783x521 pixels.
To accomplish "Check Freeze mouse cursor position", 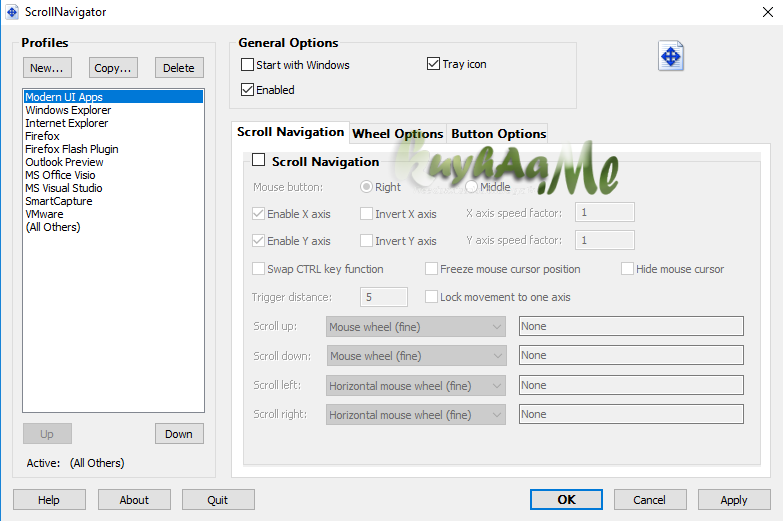I will click(x=431, y=269).
